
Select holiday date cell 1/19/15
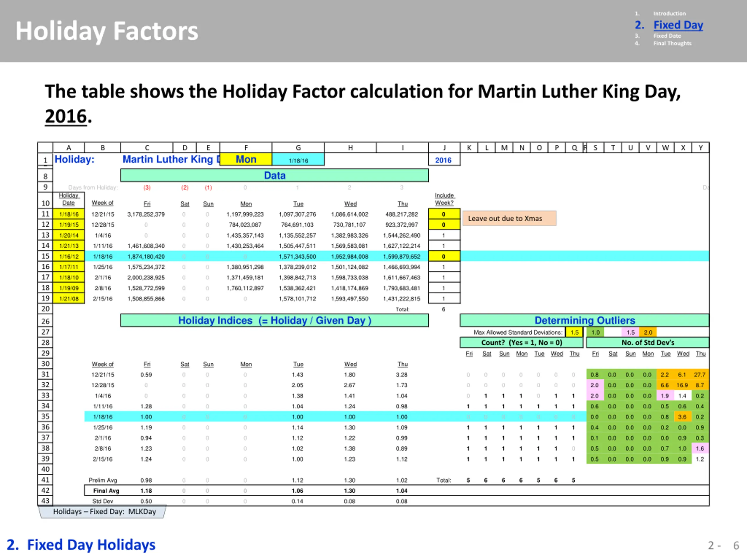click(69, 225)
